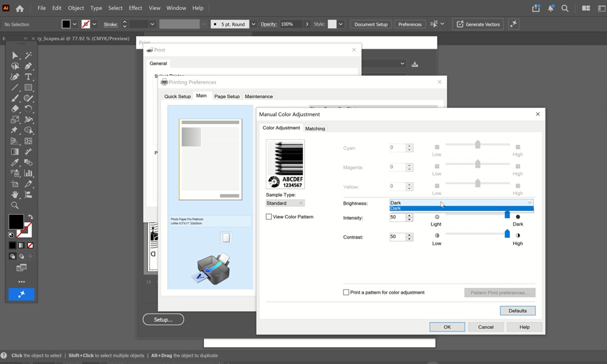This screenshot has height=364, width=607.
Task: Click the Contrast slider handle
Action: [x=507, y=234]
